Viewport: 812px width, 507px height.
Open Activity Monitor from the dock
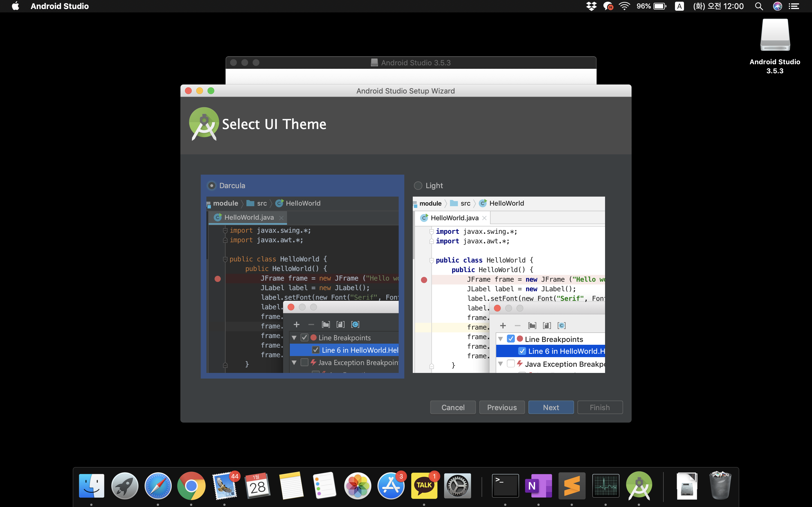tap(605, 486)
